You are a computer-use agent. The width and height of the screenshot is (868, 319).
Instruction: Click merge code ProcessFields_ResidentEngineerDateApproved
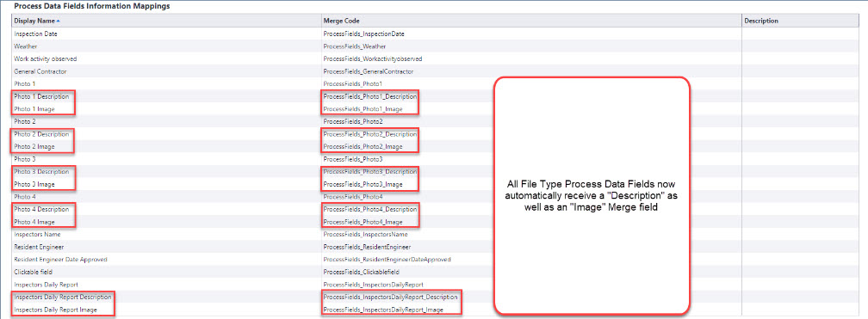387,260
